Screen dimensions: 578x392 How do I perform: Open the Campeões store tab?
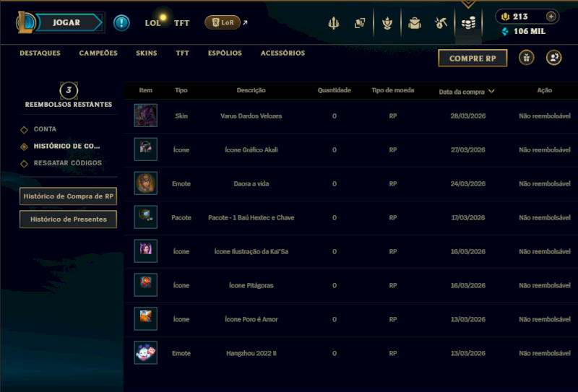tap(98, 53)
